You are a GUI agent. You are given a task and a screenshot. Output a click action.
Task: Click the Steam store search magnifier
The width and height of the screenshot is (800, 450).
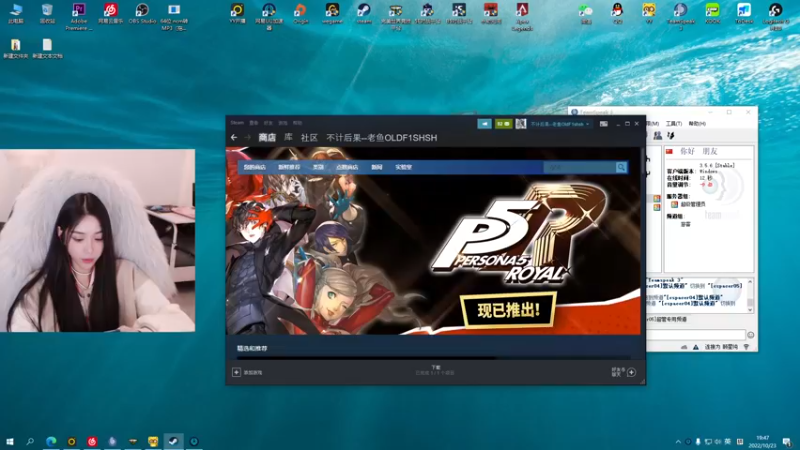point(621,167)
